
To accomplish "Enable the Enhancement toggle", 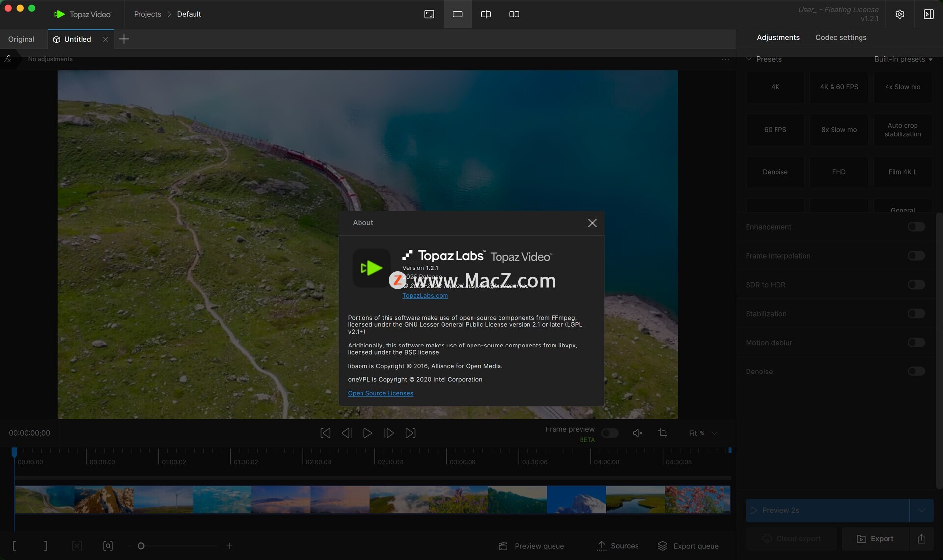I will click(x=916, y=227).
